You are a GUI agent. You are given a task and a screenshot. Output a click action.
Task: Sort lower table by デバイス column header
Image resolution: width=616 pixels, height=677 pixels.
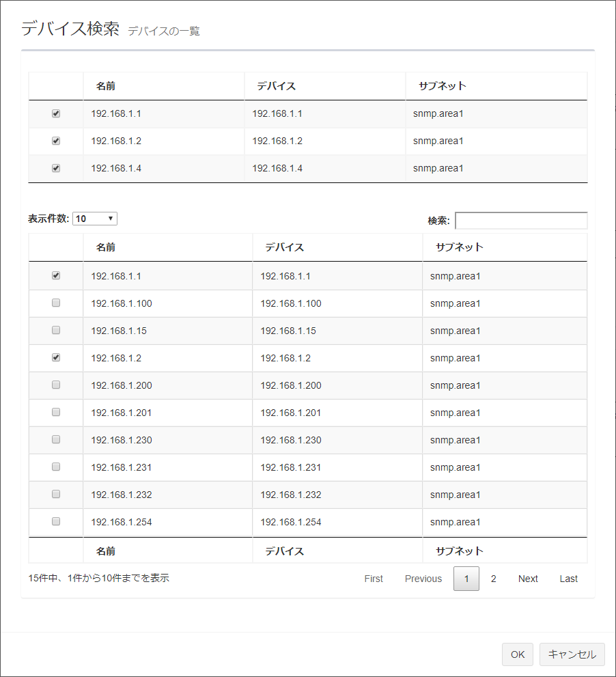pos(284,247)
